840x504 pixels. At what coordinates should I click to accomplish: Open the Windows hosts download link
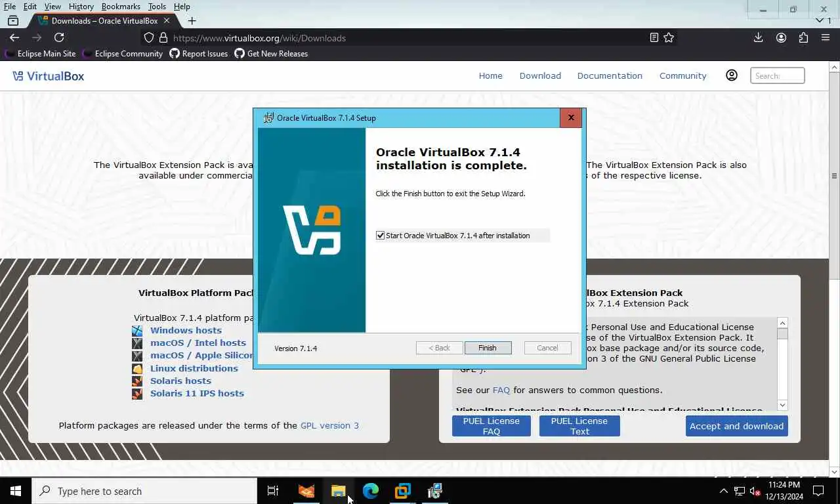coord(186,331)
